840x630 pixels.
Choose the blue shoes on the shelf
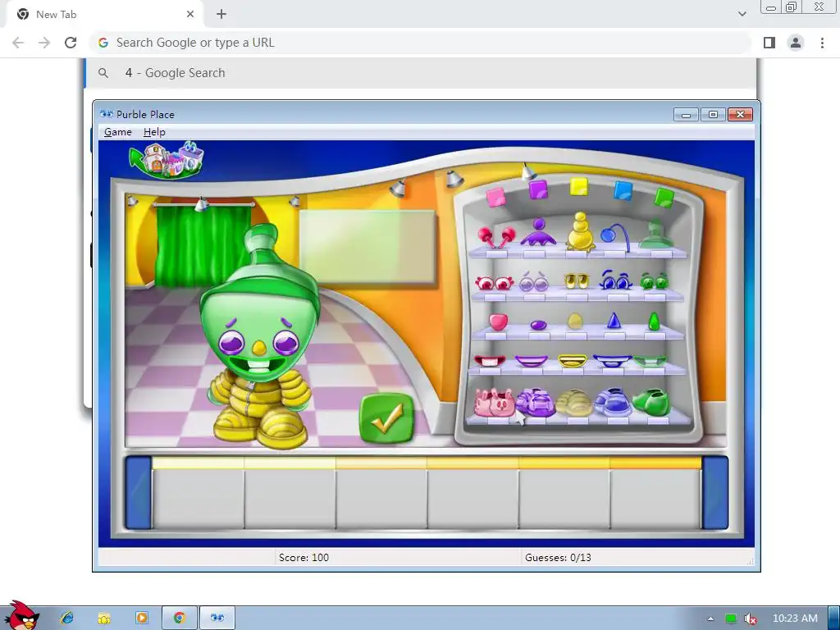(x=614, y=402)
